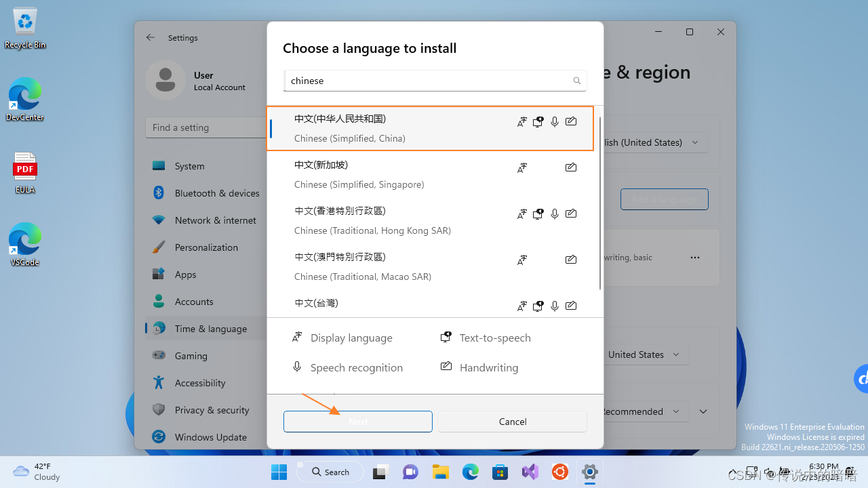Click handwriting icon in China row
The width and height of the screenshot is (868, 488).
pos(571,121)
